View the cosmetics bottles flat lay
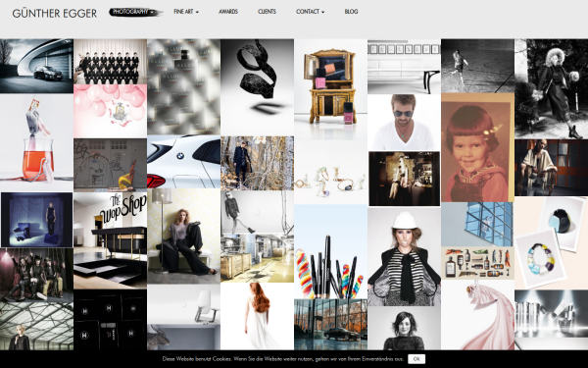The image size is (588, 368). click(478, 263)
